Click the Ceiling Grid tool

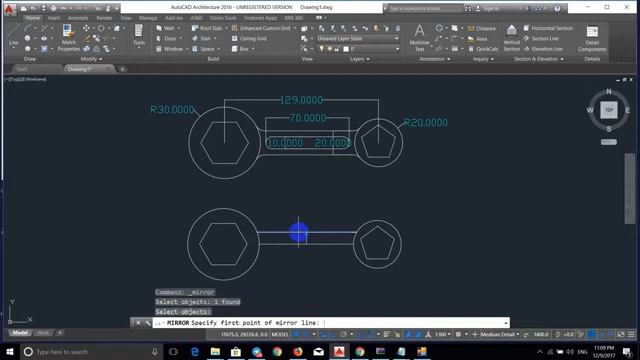point(249,38)
